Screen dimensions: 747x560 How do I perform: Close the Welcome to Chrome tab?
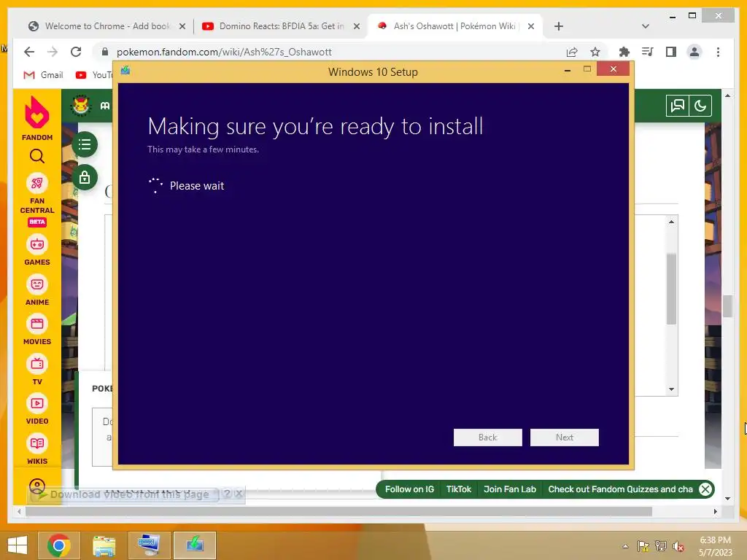pos(182,26)
